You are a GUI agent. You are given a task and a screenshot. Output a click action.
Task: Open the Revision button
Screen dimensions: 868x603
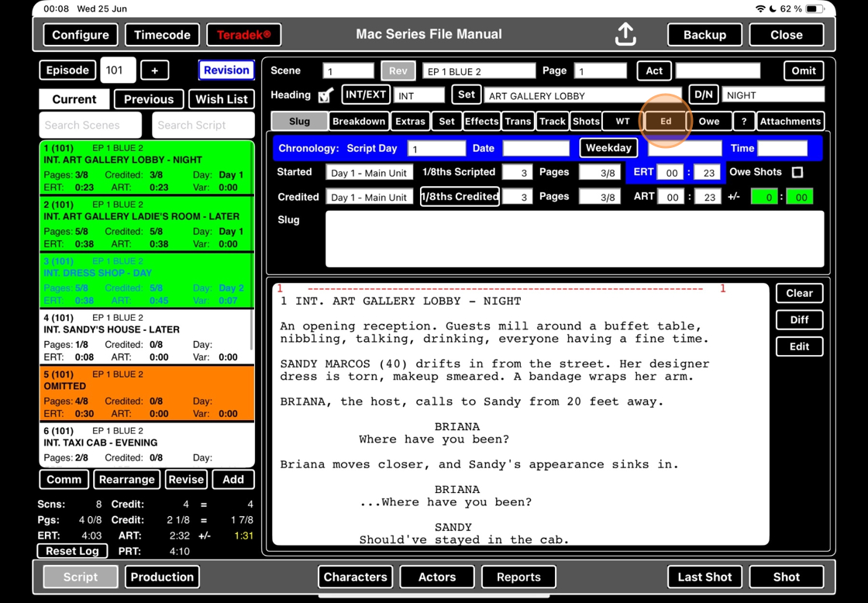[x=226, y=71]
